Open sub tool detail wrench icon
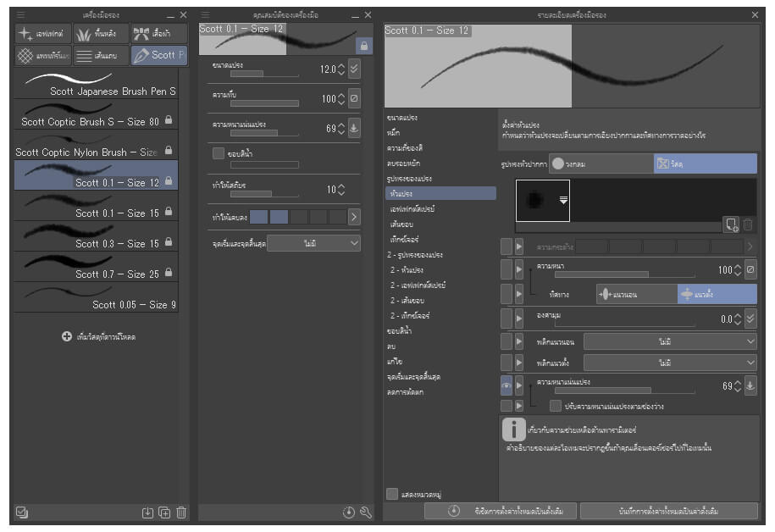 366,513
